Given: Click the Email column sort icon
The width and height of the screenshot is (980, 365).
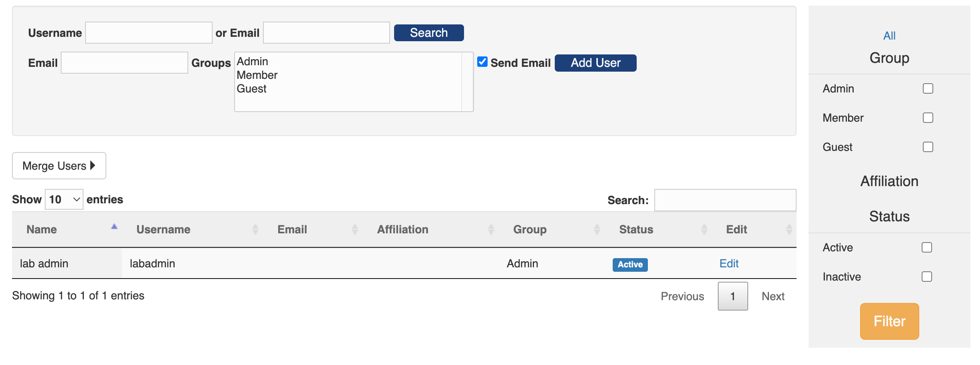Looking at the screenshot, I should 355,229.
